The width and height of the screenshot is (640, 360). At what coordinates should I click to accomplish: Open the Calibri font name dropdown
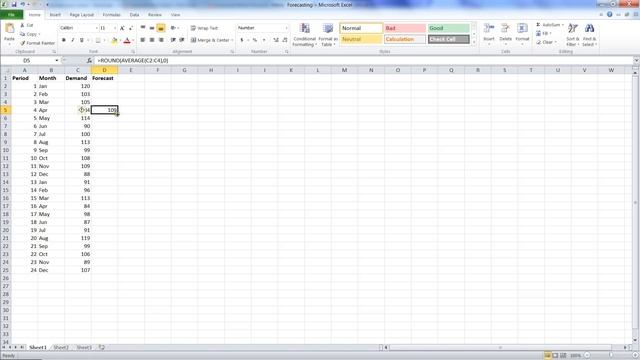tap(97, 28)
